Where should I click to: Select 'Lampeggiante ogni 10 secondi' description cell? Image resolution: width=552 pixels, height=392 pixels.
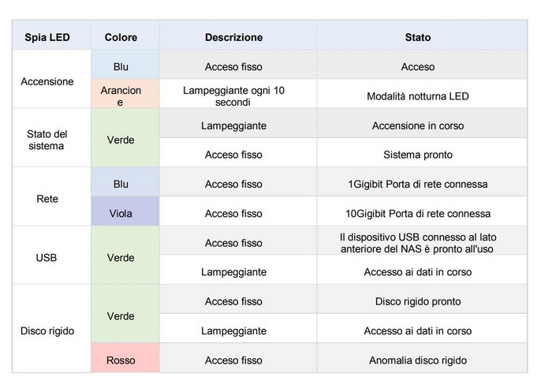[233, 96]
